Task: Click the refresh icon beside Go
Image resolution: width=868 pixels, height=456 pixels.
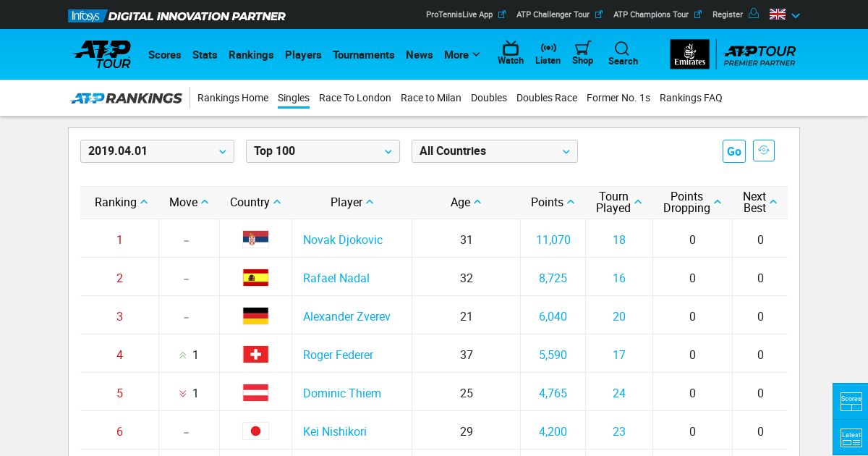Action: [x=763, y=151]
